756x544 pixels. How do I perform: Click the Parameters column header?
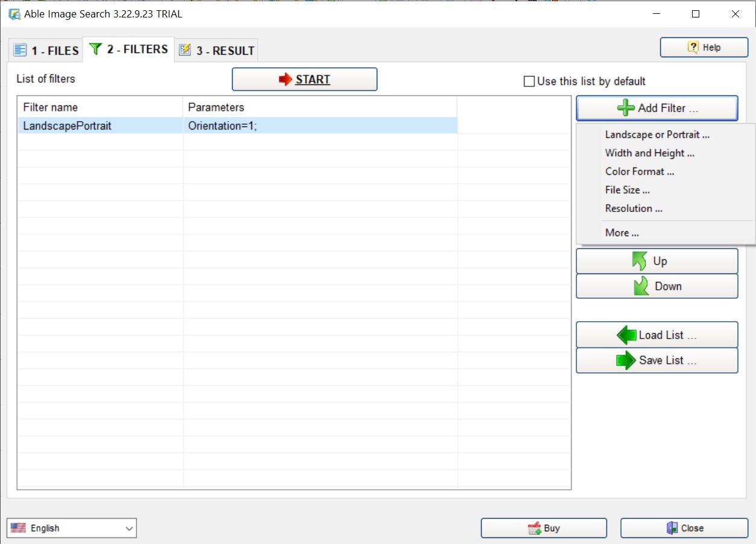pos(320,107)
